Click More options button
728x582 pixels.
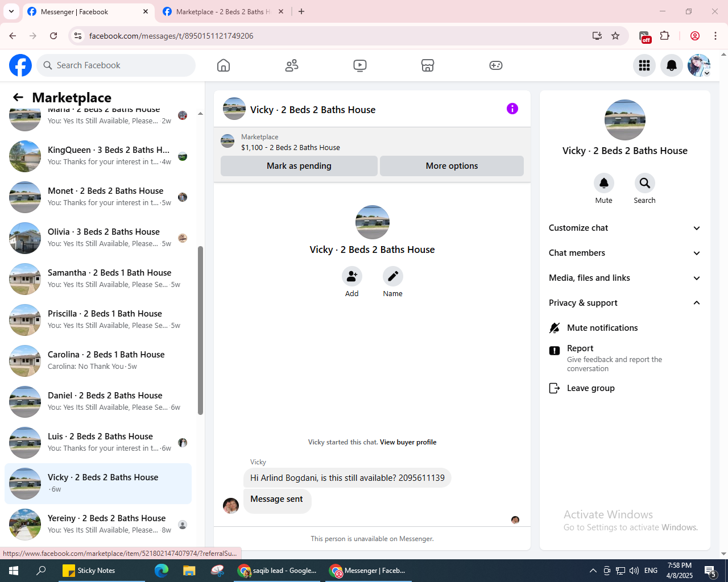click(452, 166)
